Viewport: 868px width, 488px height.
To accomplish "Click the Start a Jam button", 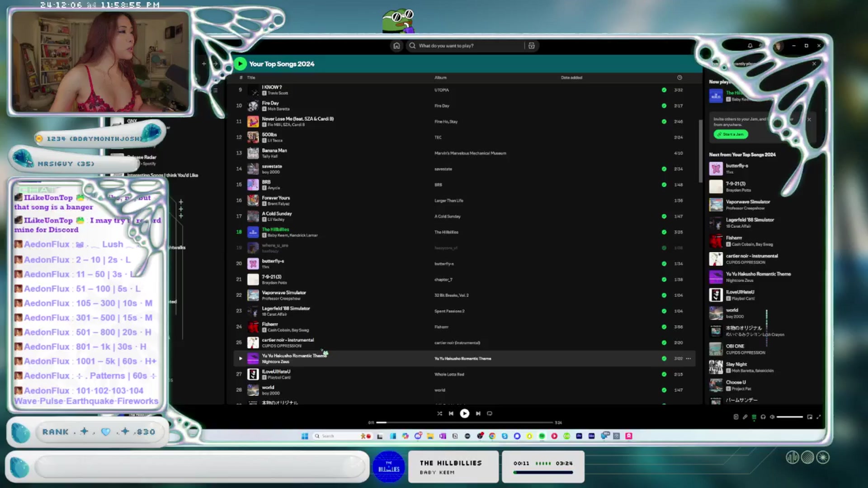I will (731, 134).
